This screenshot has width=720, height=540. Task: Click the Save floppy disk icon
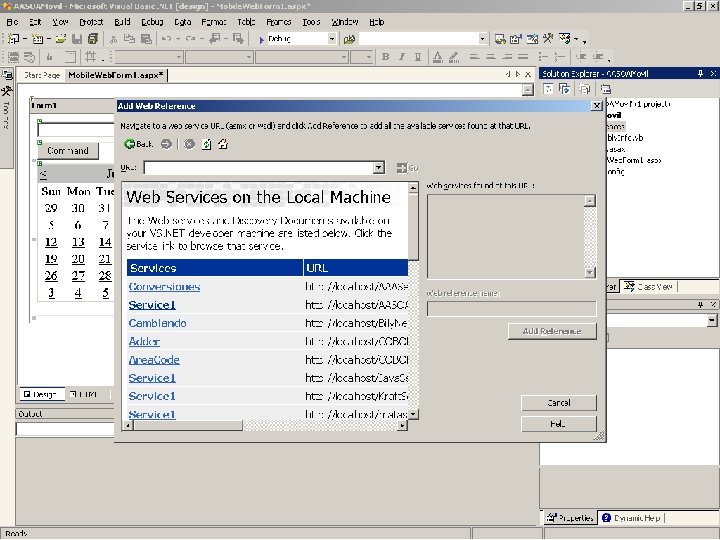click(77, 39)
